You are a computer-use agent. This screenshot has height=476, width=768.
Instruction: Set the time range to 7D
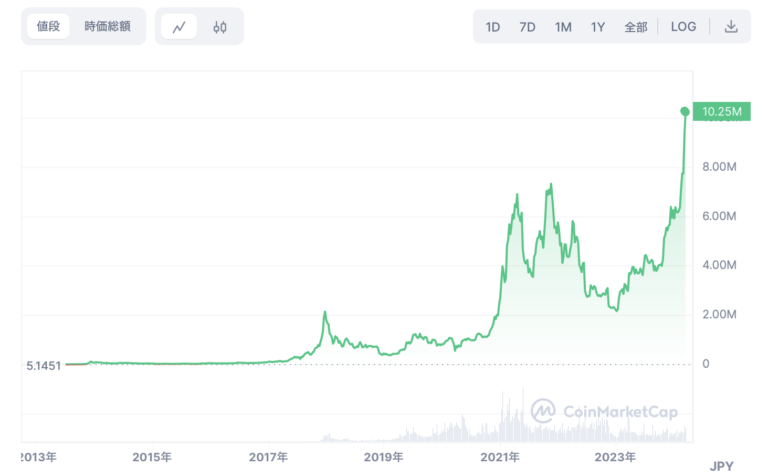(x=528, y=27)
